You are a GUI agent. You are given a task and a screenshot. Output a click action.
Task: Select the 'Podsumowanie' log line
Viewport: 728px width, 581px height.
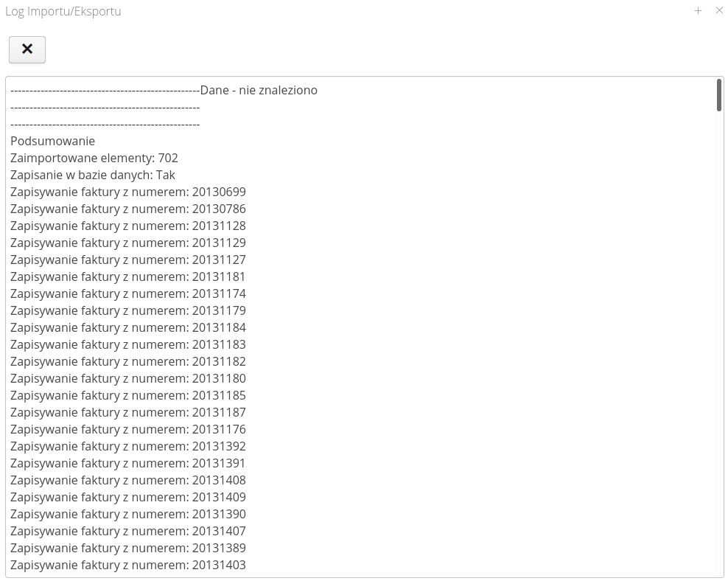click(x=52, y=141)
